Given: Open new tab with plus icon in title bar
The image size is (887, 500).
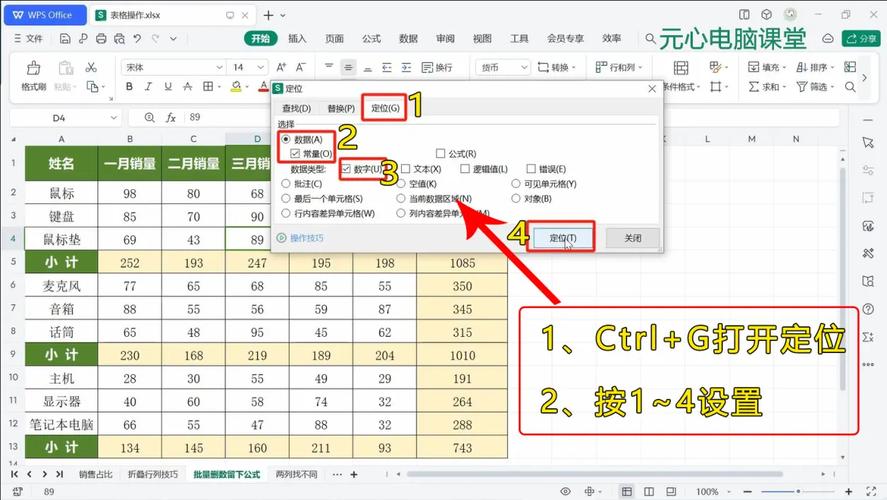Looking at the screenshot, I should (x=268, y=15).
